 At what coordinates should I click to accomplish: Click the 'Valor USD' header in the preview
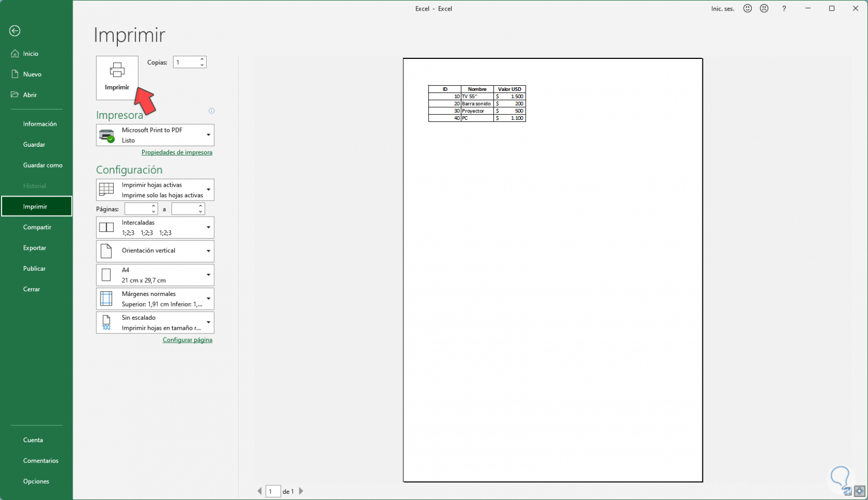[510, 89]
